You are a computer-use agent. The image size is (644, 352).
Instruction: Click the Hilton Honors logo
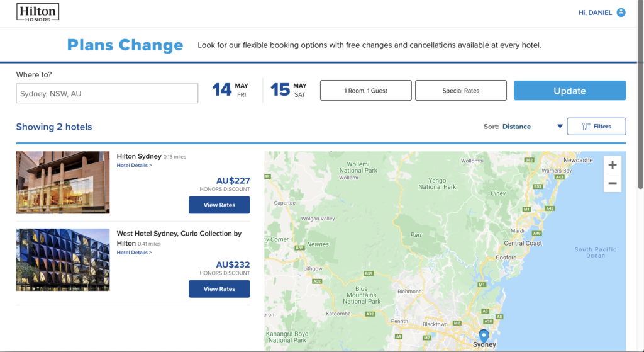[x=38, y=13]
